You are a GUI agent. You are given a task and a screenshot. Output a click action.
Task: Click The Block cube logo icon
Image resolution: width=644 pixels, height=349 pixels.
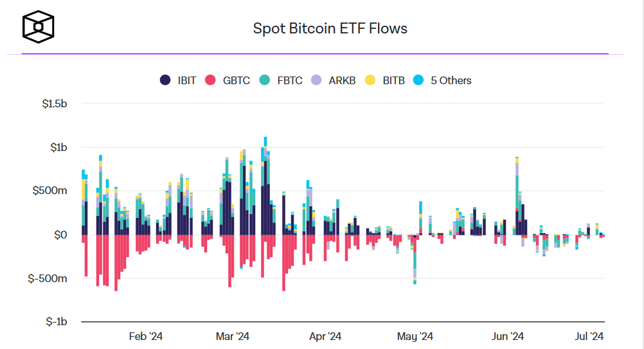38,27
